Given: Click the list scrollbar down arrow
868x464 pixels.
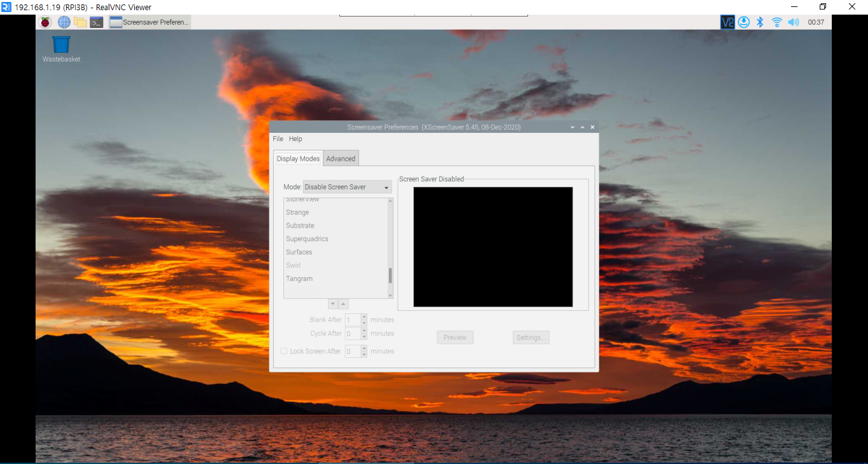Looking at the screenshot, I should (390, 296).
